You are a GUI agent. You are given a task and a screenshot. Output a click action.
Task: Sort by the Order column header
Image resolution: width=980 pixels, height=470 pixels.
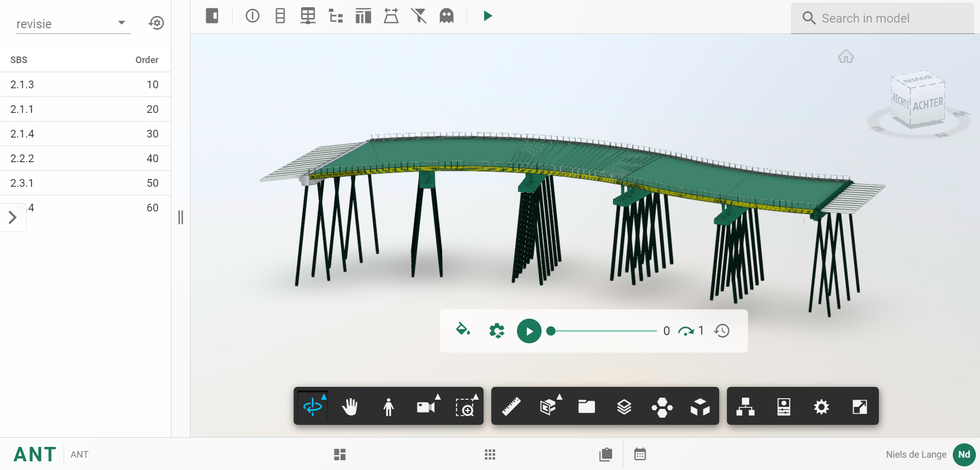(x=147, y=60)
